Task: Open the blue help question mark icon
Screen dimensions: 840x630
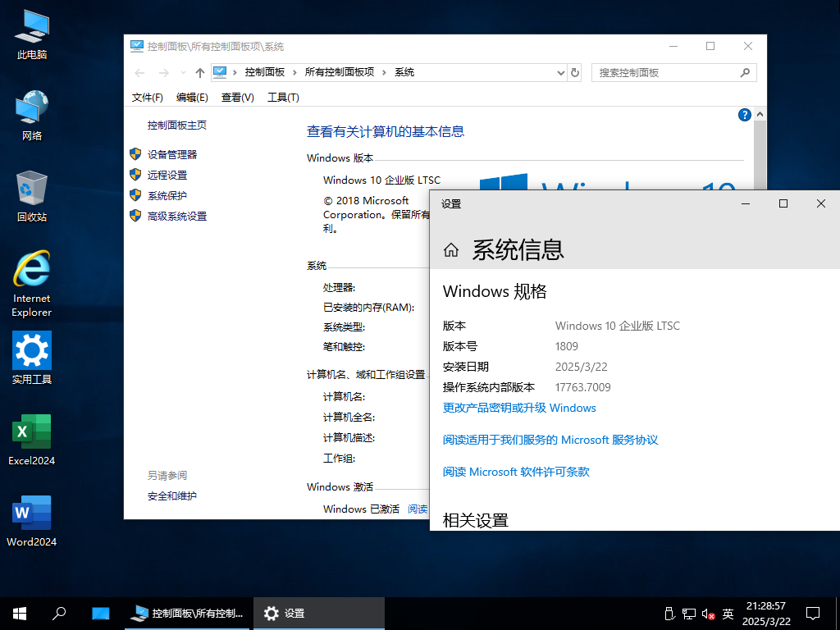Action: 744,115
